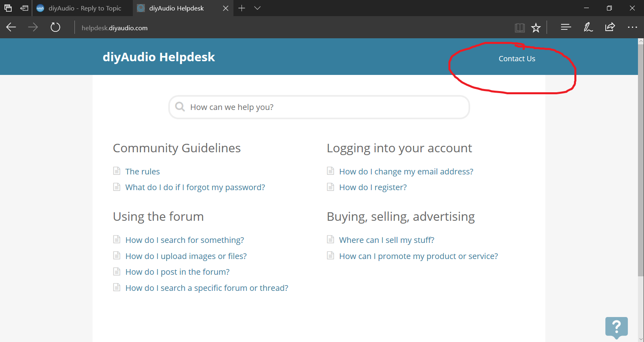Screen dimensions: 644x342
Task: Show tabs you've set aside icon
Action: (8, 8)
